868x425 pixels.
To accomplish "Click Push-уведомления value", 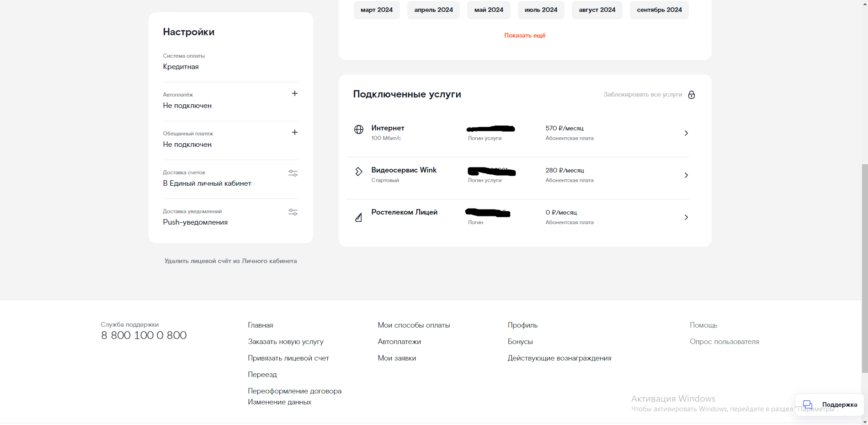I will [x=195, y=222].
